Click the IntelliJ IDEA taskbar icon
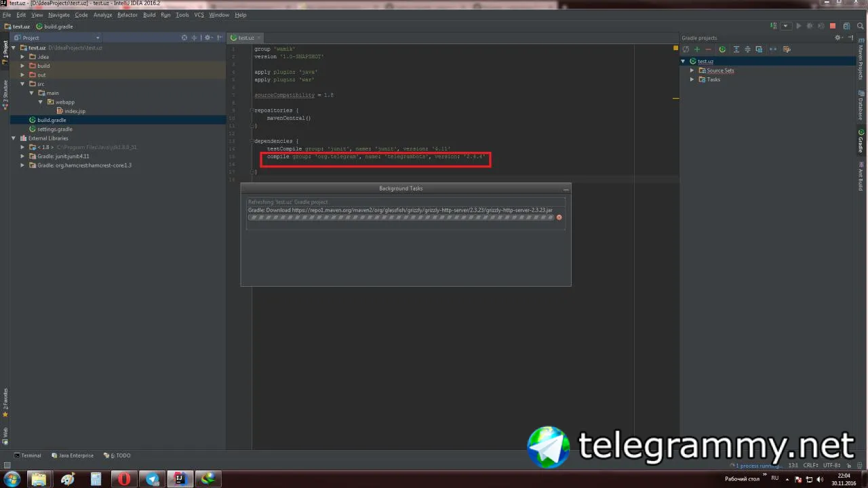This screenshot has width=868, height=488. click(180, 479)
